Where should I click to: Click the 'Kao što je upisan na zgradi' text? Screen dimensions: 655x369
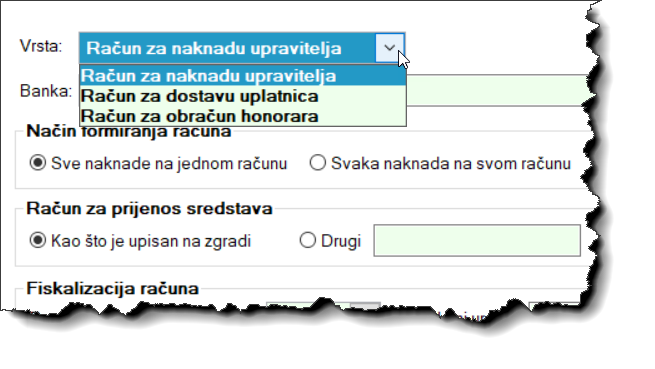pyautogui.click(x=151, y=241)
